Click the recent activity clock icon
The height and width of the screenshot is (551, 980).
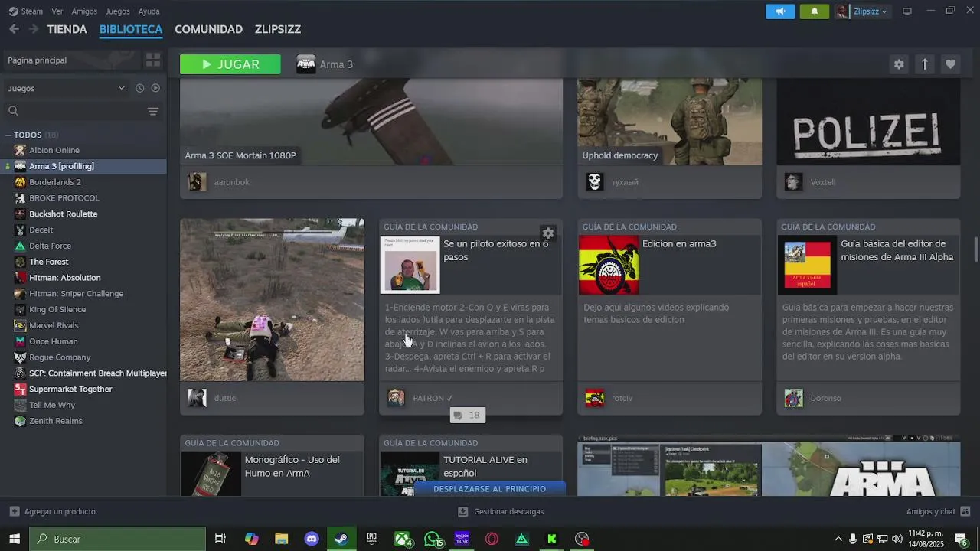[x=139, y=88]
